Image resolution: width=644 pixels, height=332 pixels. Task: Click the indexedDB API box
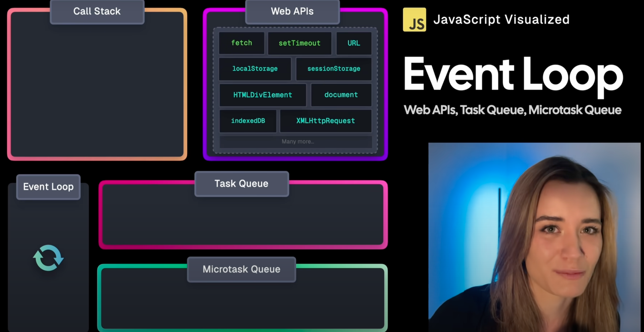pyautogui.click(x=248, y=121)
